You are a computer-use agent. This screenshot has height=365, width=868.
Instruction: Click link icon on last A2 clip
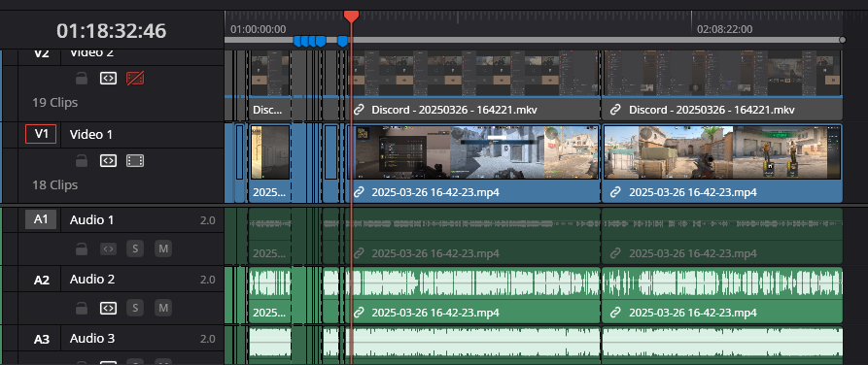(x=615, y=313)
